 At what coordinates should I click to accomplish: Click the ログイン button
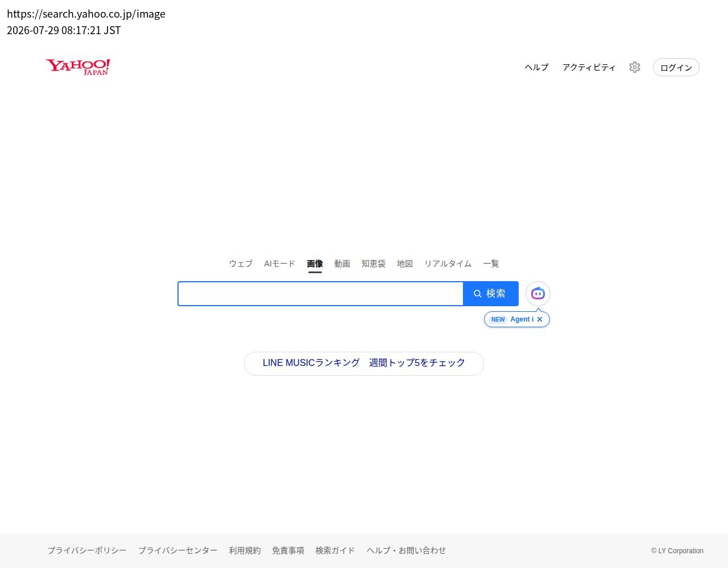(x=676, y=67)
